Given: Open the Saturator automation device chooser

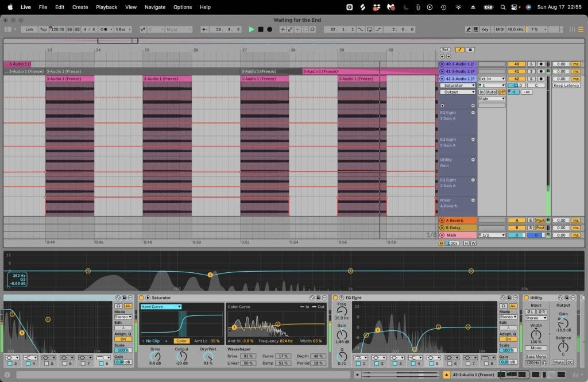Looking at the screenshot, I should tap(458, 86).
